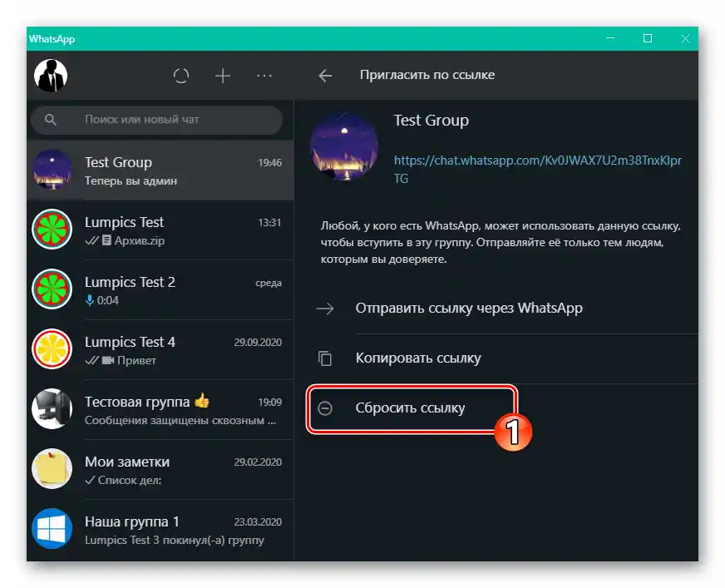Click the 29.02.2020 date
Viewport: 725px width, 588px height.
(258, 462)
